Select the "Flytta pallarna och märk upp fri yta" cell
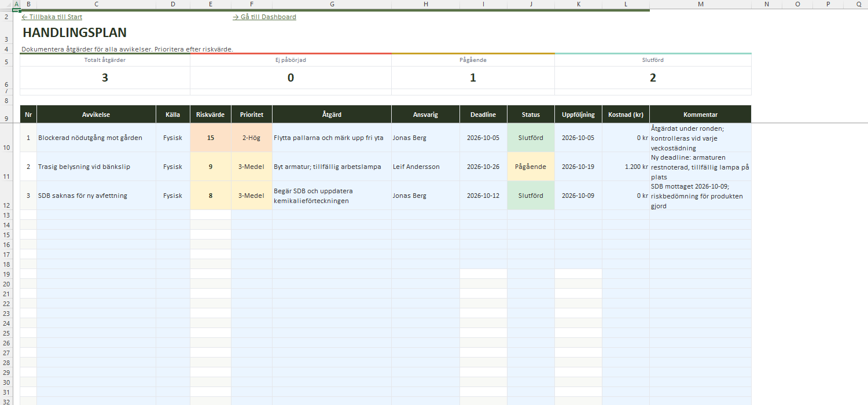The width and height of the screenshot is (868, 405). pos(332,138)
